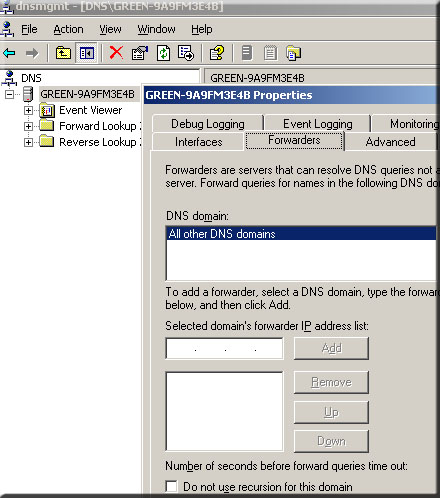
Task: Collapse the GREEN-9A9FM3E4B server node
Action: [9, 94]
